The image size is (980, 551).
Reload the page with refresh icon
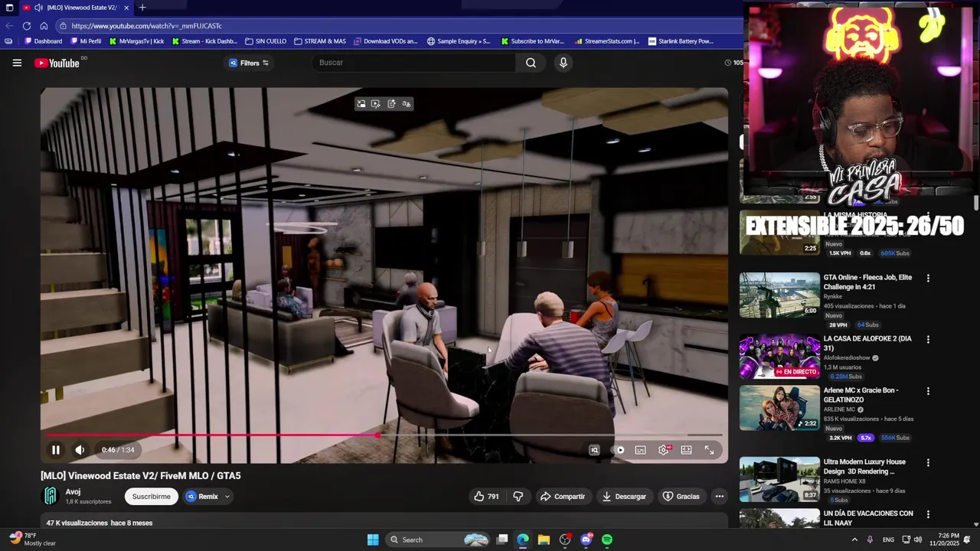tap(27, 25)
